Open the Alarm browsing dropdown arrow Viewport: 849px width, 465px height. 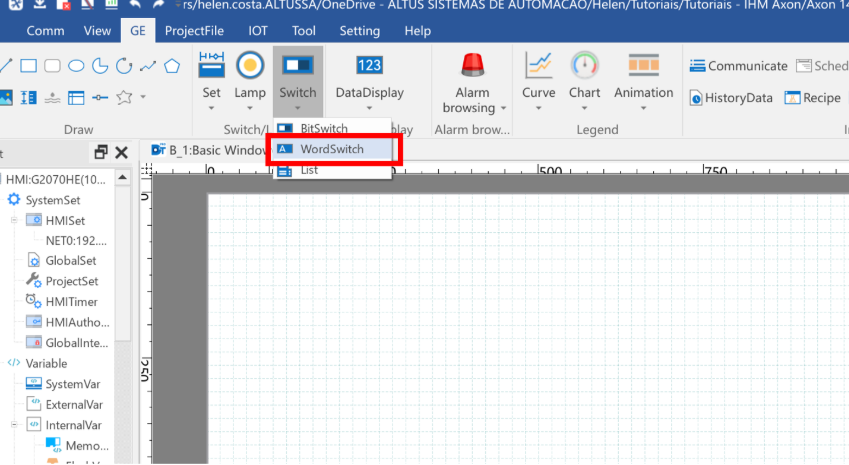(x=503, y=108)
